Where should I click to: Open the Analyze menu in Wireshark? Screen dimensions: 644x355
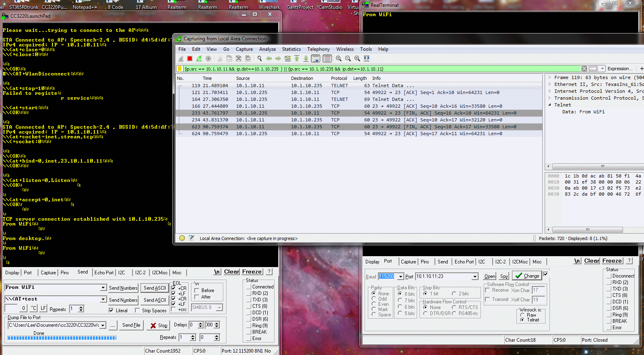[267, 49]
